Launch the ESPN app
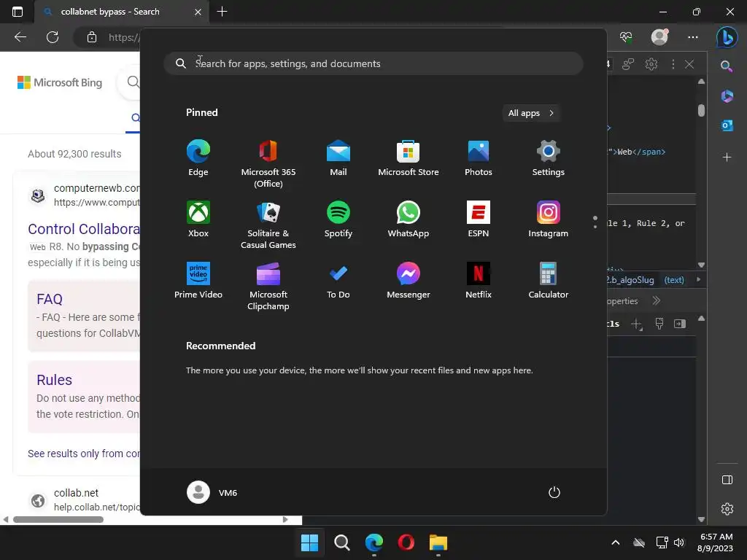 [479, 219]
